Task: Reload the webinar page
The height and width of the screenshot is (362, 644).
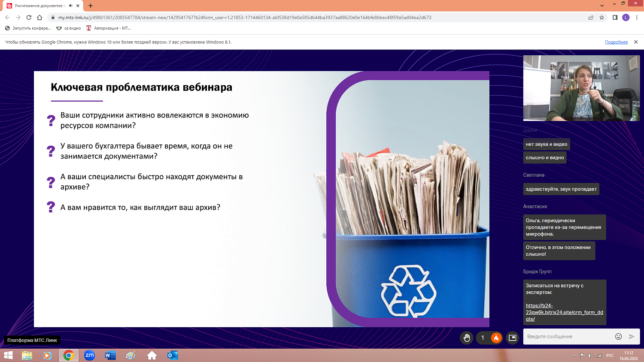Action: tap(29, 18)
